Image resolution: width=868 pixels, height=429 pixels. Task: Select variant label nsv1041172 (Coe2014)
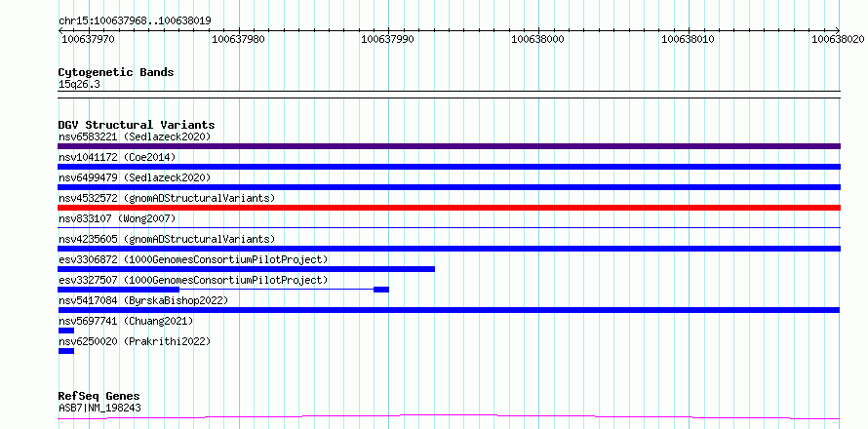pyautogui.click(x=117, y=157)
